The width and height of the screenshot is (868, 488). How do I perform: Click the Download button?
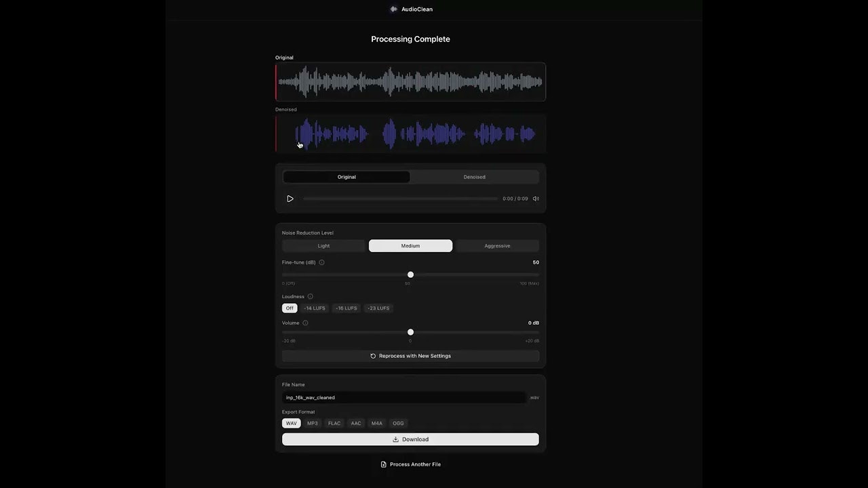[x=410, y=439]
